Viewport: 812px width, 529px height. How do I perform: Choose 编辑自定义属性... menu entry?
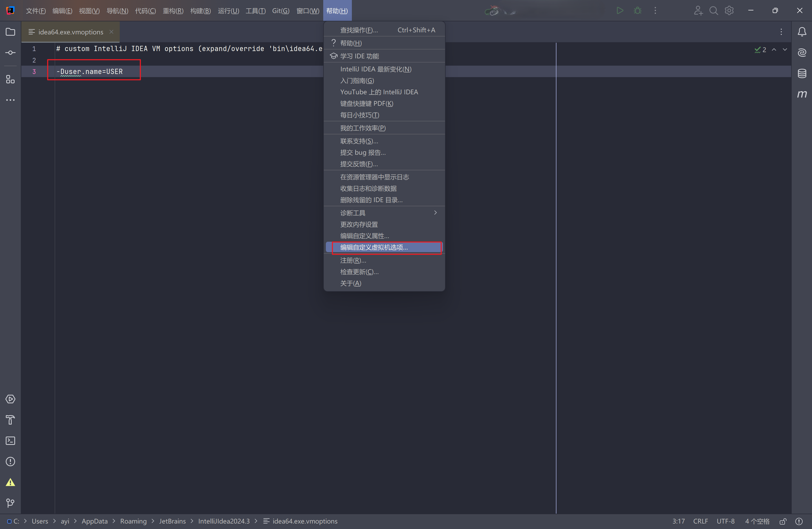pyautogui.click(x=384, y=236)
